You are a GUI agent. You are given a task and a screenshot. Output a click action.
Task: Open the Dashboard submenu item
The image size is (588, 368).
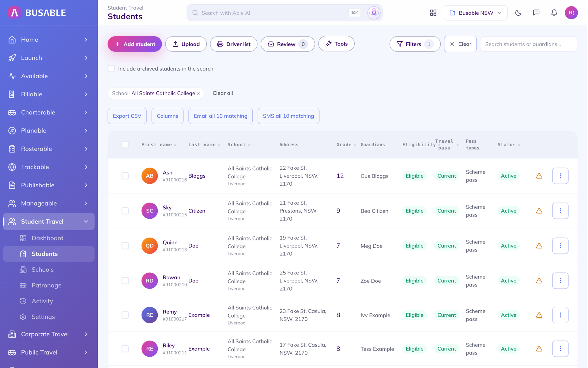click(x=49, y=238)
